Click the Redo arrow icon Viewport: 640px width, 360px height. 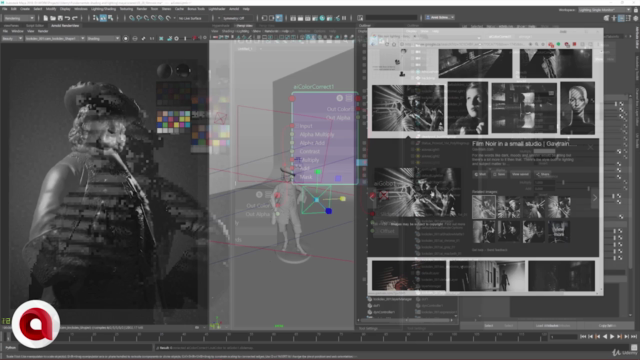pyautogui.click(x=75, y=18)
